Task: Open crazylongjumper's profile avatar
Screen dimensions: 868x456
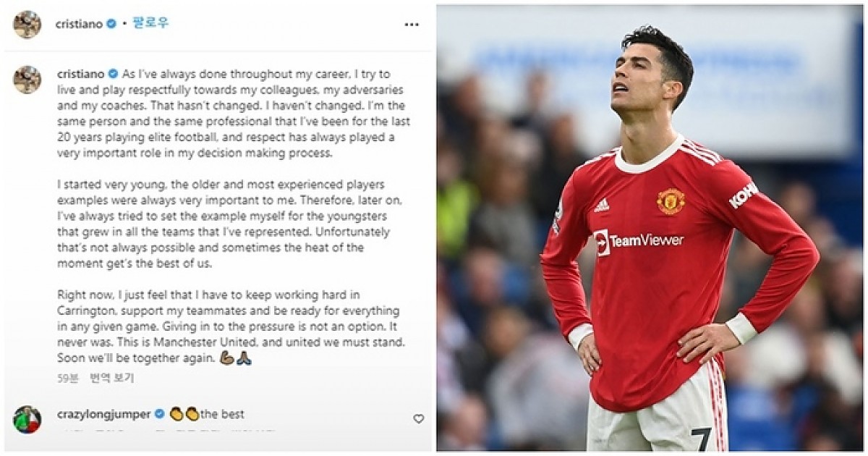Action: click(27, 419)
